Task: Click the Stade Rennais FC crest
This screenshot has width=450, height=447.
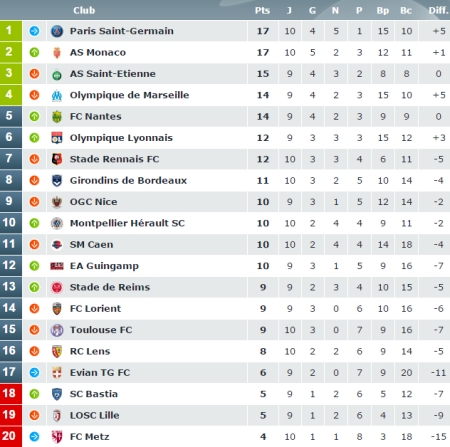Action: 57,159
